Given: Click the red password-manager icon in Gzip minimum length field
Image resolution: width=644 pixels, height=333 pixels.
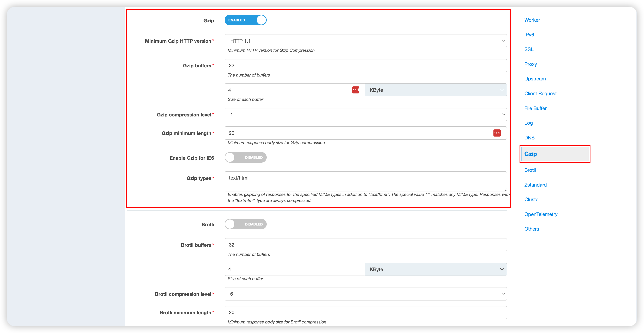Looking at the screenshot, I should (x=497, y=133).
